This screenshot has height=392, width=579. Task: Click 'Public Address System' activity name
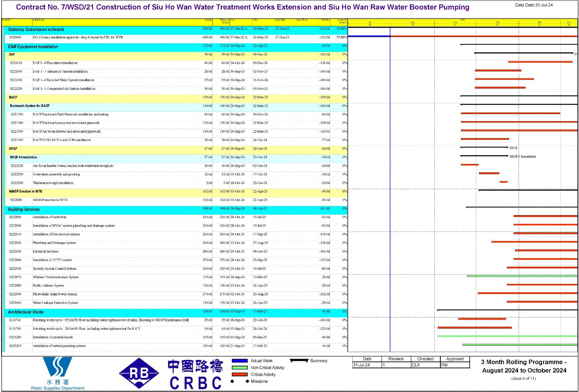pos(48,286)
